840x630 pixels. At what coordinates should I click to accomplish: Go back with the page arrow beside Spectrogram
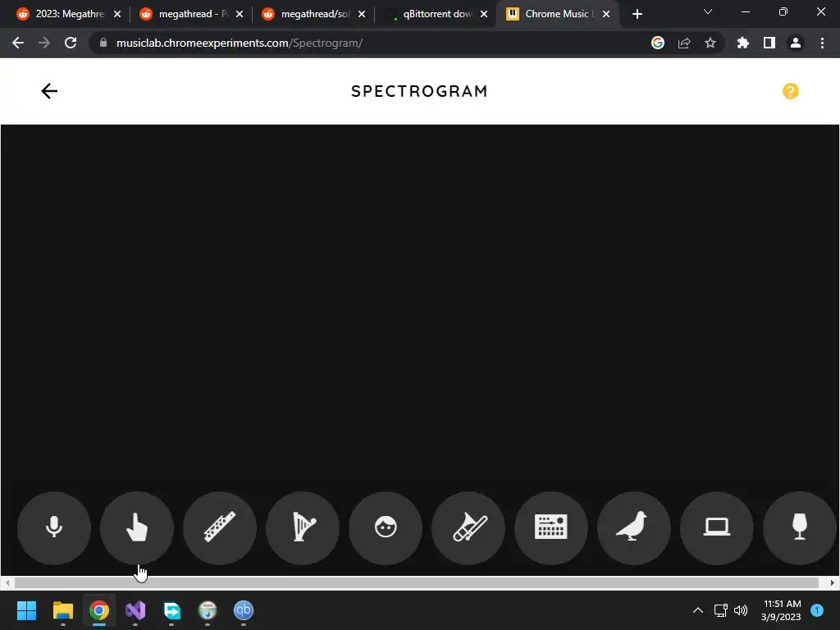(x=49, y=91)
